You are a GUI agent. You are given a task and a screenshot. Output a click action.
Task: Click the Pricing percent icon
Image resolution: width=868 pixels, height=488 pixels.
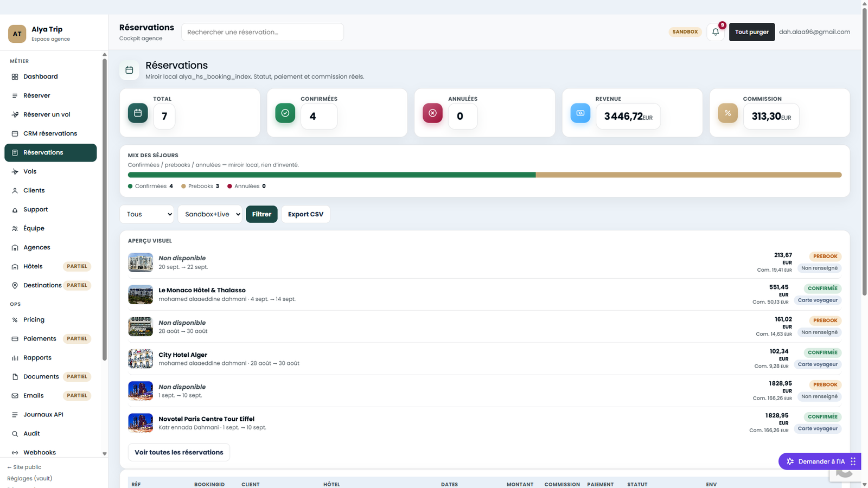15,320
